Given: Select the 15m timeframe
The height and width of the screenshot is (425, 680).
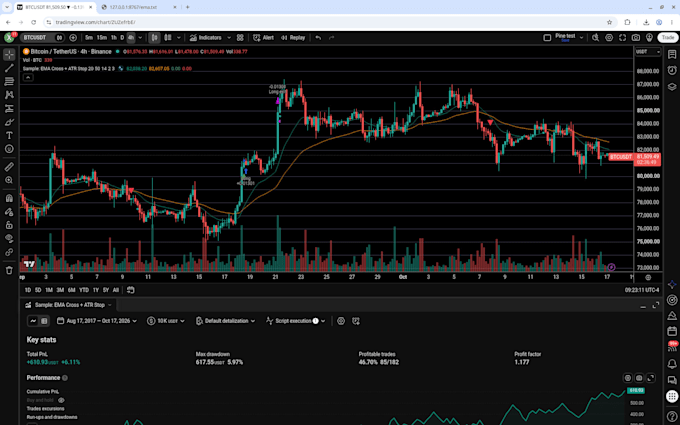Looking at the screenshot, I should tap(101, 38).
